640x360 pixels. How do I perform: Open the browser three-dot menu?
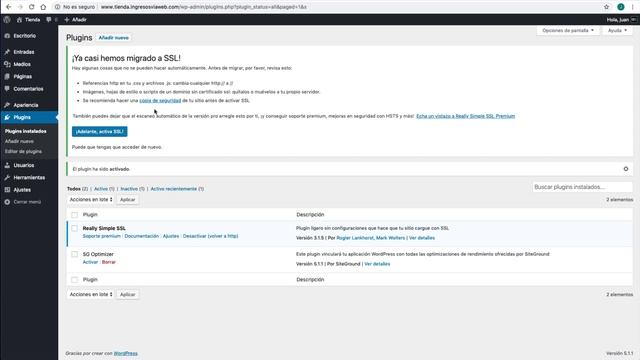pyautogui.click(x=633, y=7)
